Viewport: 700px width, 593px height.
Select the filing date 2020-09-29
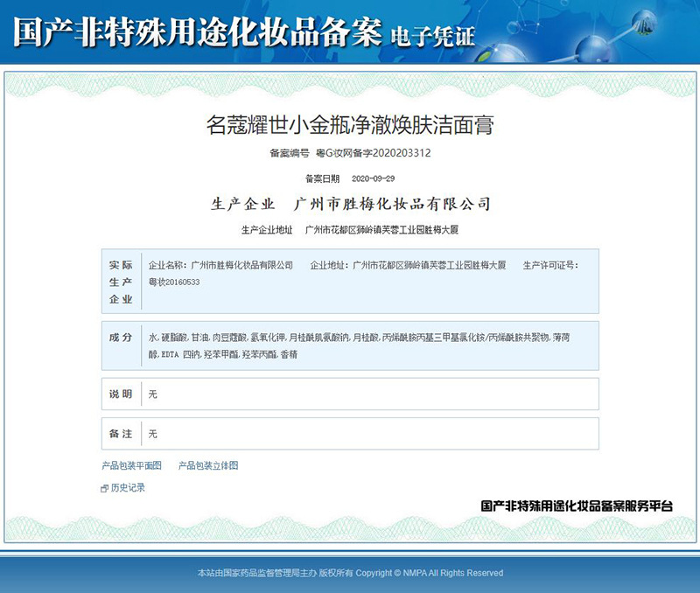point(374,178)
